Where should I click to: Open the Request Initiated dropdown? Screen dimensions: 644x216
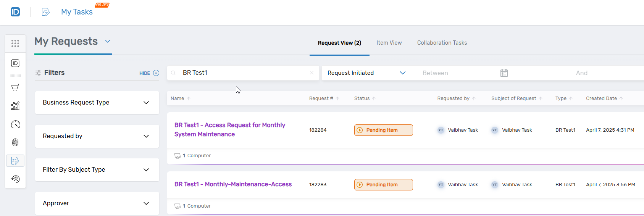[366, 73]
